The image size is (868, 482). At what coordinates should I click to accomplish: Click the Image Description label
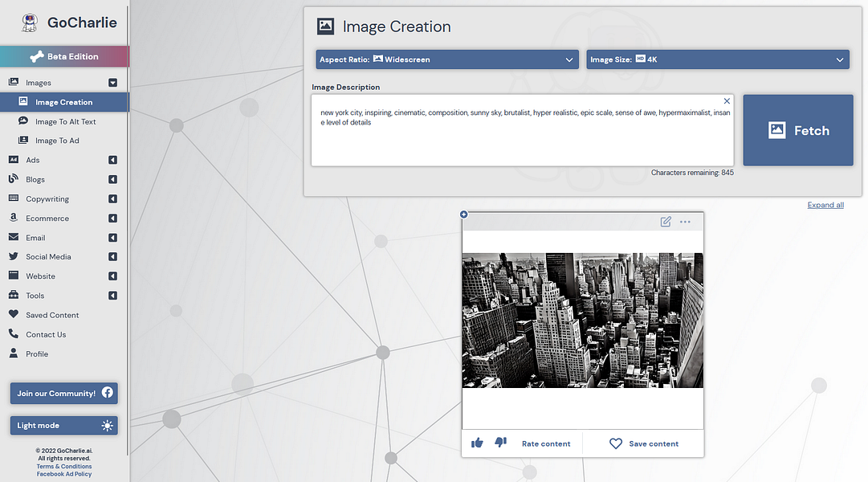click(346, 87)
